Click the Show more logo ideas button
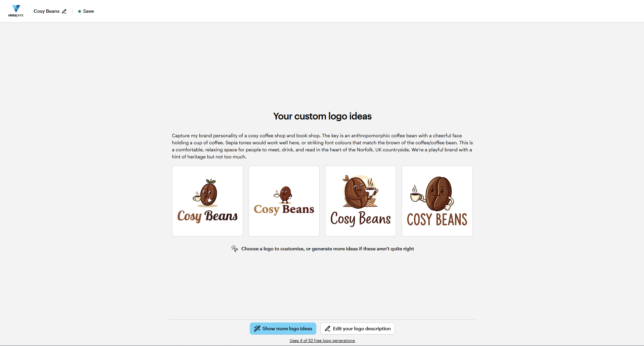Screen dimensions: 644x346 tap(283, 328)
